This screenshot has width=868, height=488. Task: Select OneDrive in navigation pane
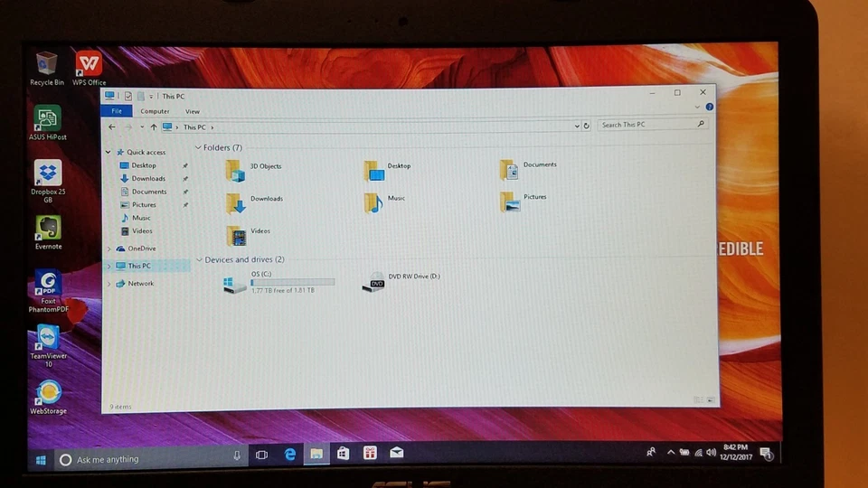(x=142, y=249)
